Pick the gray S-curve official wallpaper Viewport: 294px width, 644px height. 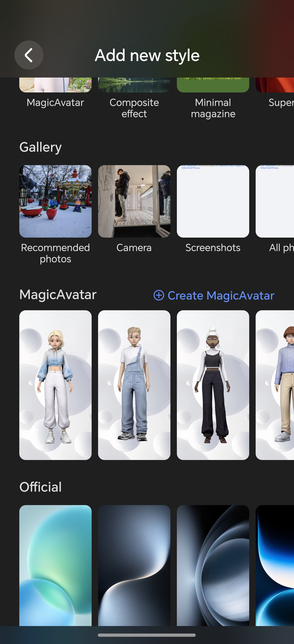[134, 566]
